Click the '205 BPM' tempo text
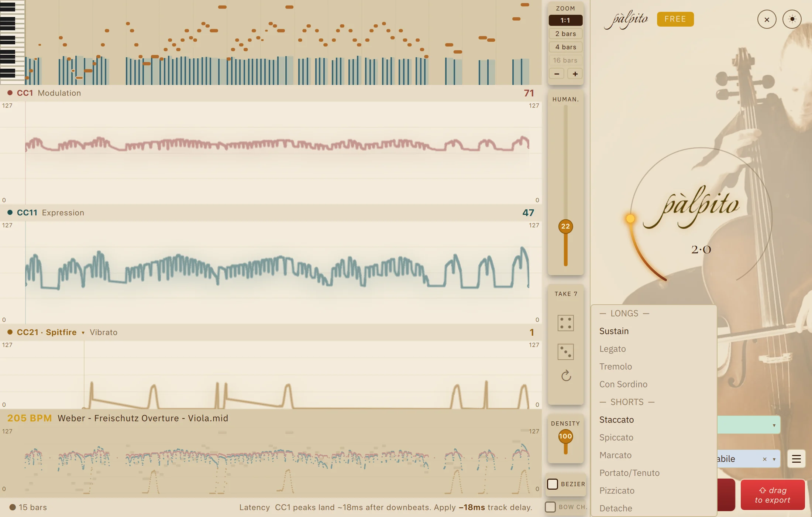Screen dimensions: 812x517 click(x=30, y=418)
